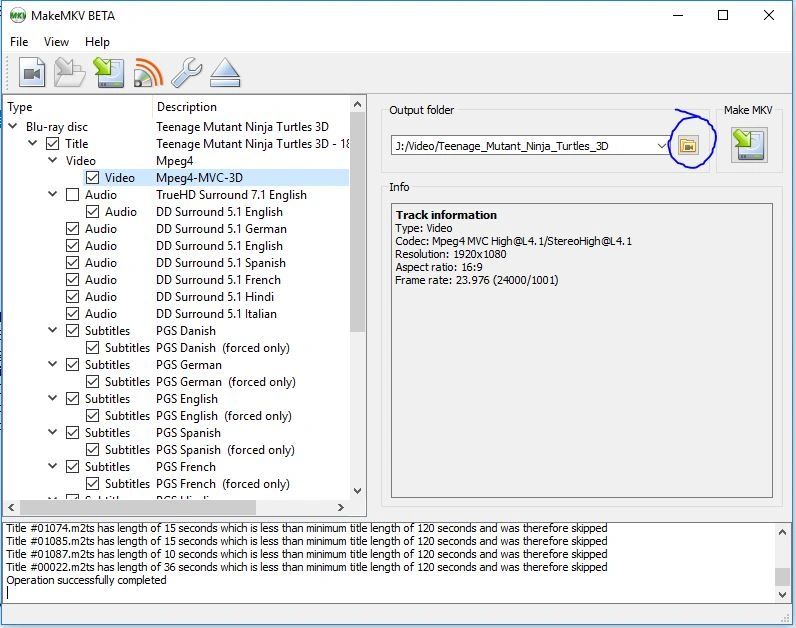The image size is (796, 628).
Task: Uncheck DD Surround 5.1 Italian audio
Action: 73,314
